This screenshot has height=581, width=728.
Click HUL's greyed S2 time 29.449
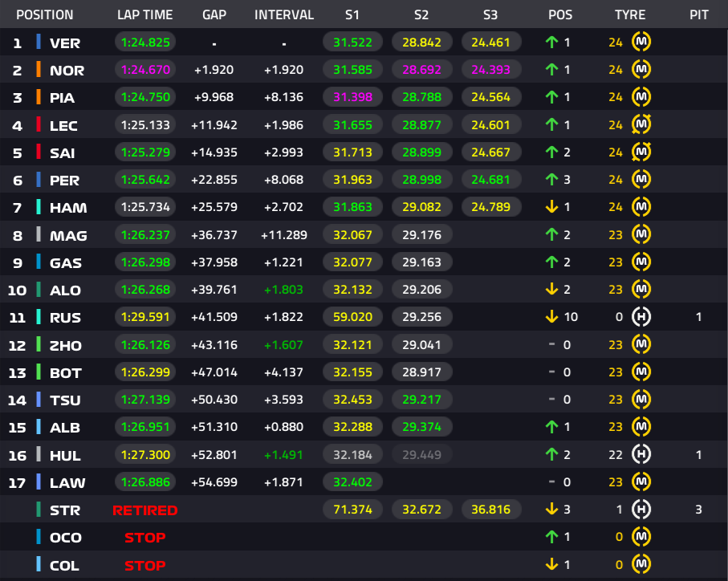pos(422,455)
